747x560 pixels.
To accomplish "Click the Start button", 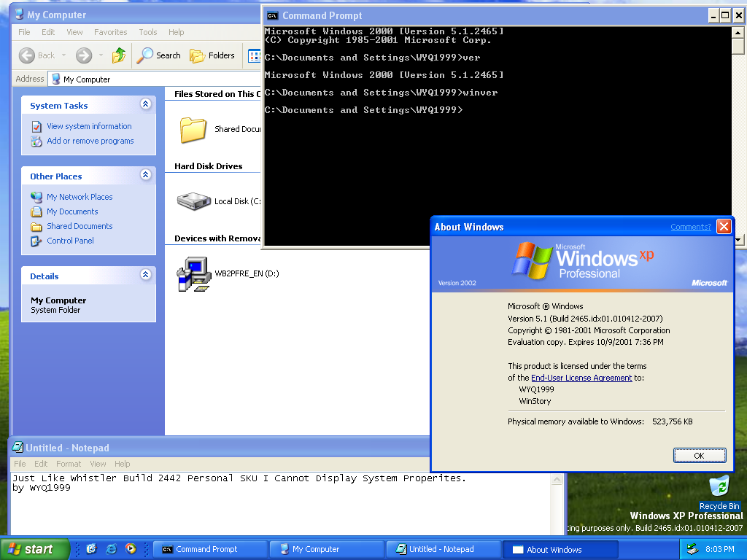I will pos(34,549).
